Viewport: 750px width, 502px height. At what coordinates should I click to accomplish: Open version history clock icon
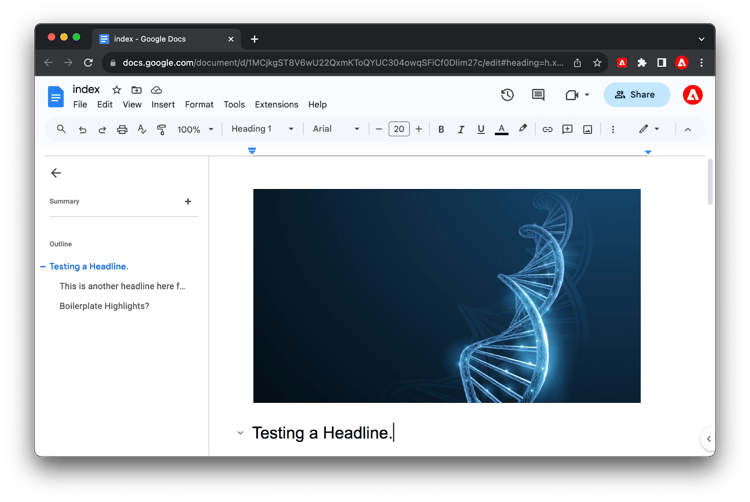[x=507, y=95]
